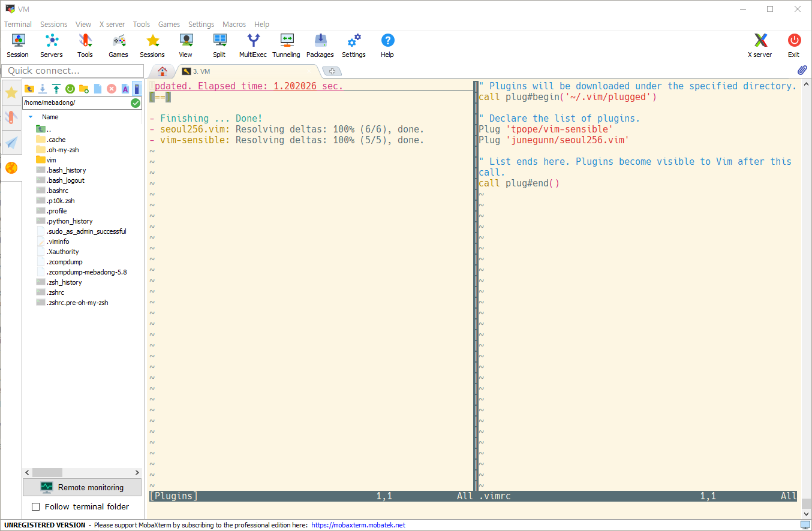Open the Terminal menu

[18, 25]
